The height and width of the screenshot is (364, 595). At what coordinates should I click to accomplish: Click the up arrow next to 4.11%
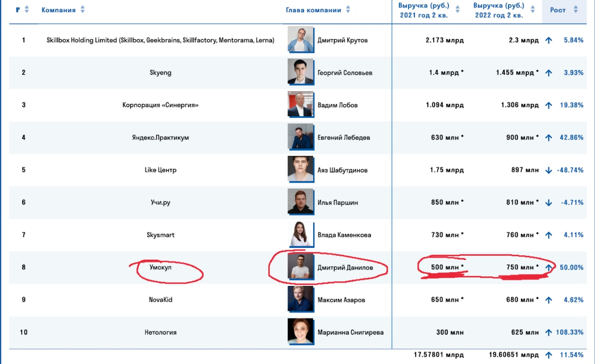(549, 235)
